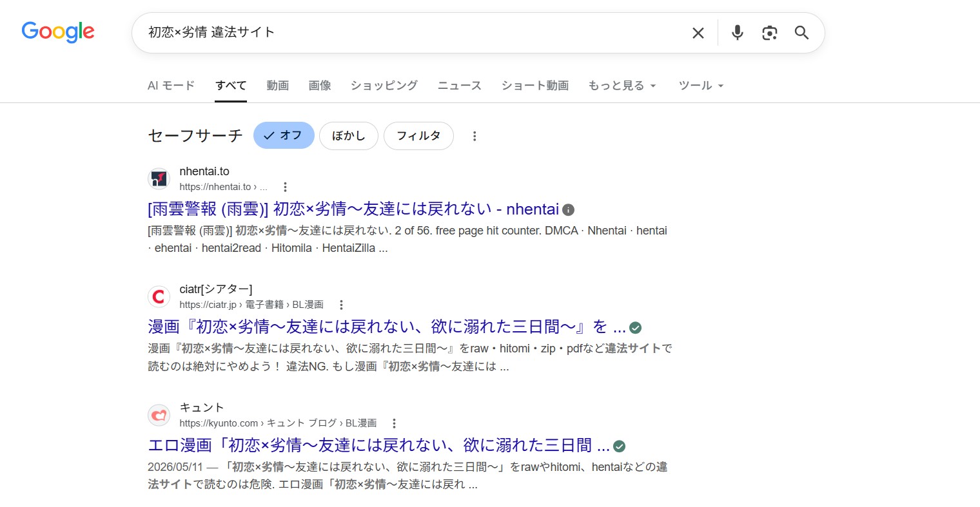This screenshot has width=980, height=507.
Task: Open the three-dot menu beside the ciatr.jp URL
Action: pos(341,305)
